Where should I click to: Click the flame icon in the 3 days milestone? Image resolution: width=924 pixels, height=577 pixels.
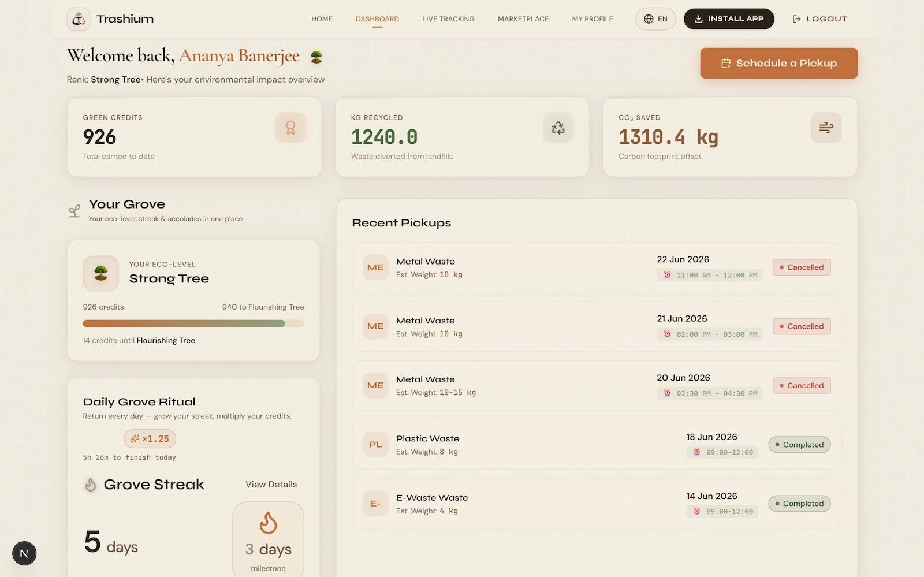pos(268,523)
